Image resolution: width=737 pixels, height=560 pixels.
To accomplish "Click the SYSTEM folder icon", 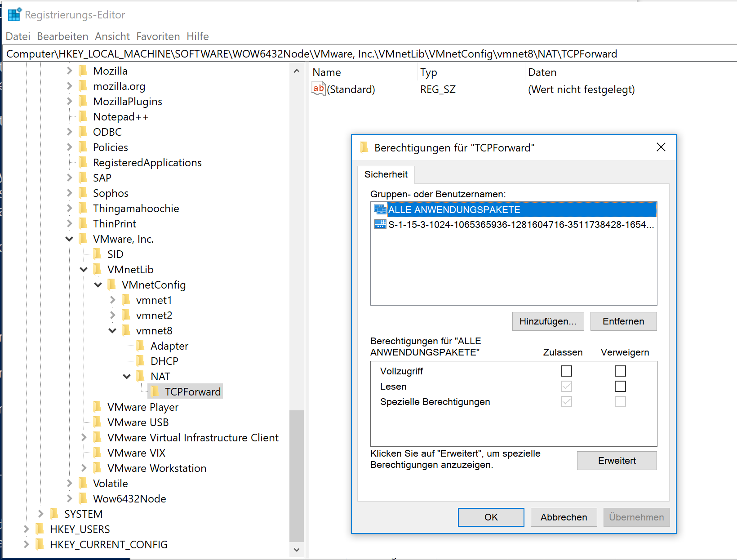I will click(x=54, y=514).
